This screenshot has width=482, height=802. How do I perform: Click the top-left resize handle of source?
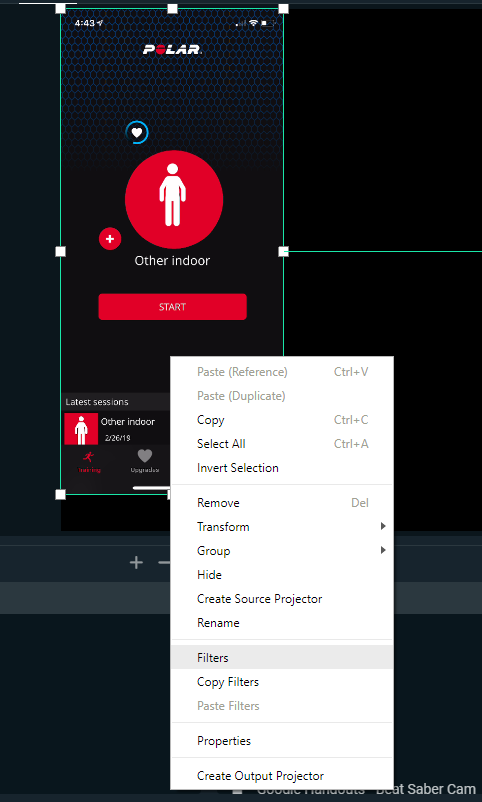pos(60,8)
